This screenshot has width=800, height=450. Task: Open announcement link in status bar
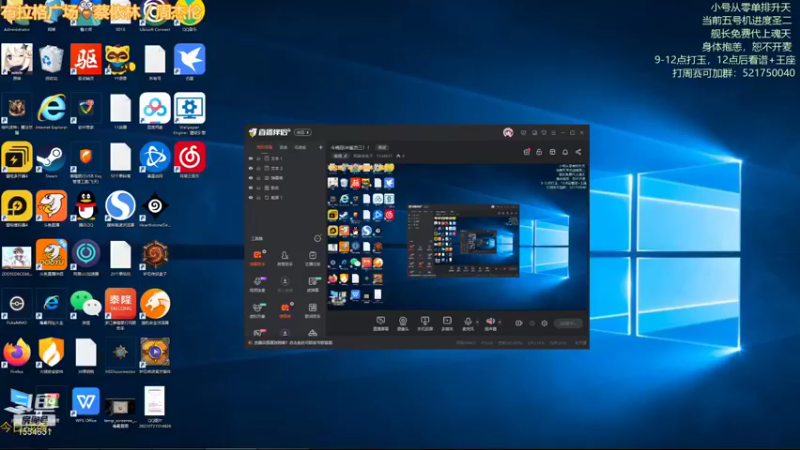[293, 343]
